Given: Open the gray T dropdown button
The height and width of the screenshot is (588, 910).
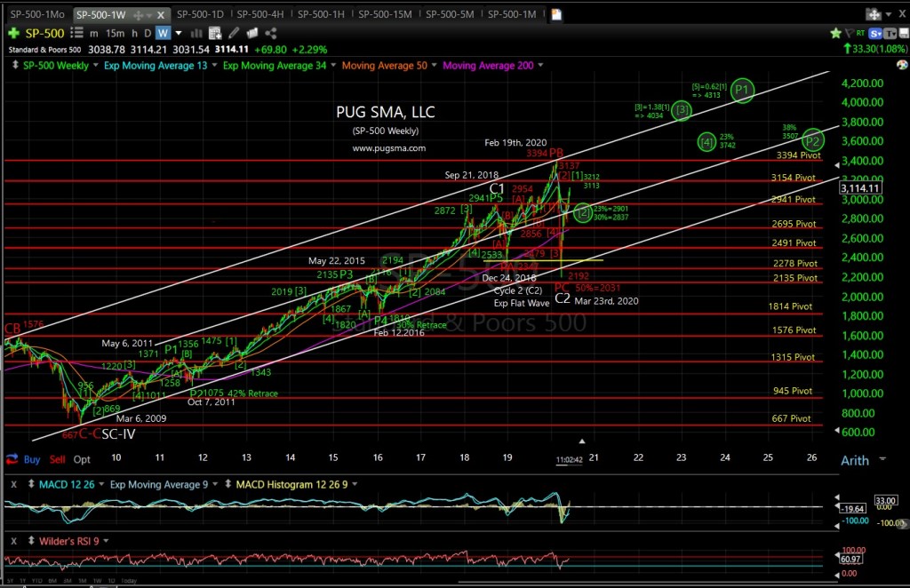Looking at the screenshot, I should (x=890, y=33).
